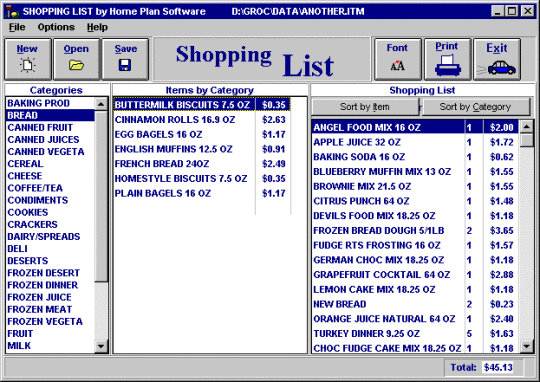Print the list via the printer icon
The image size is (540, 382).
click(x=447, y=65)
